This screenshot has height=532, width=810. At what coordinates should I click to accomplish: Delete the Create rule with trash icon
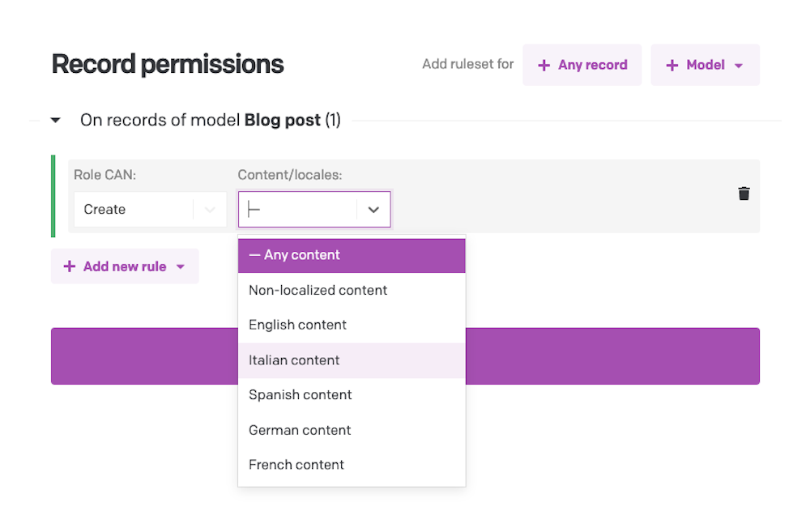click(x=744, y=194)
